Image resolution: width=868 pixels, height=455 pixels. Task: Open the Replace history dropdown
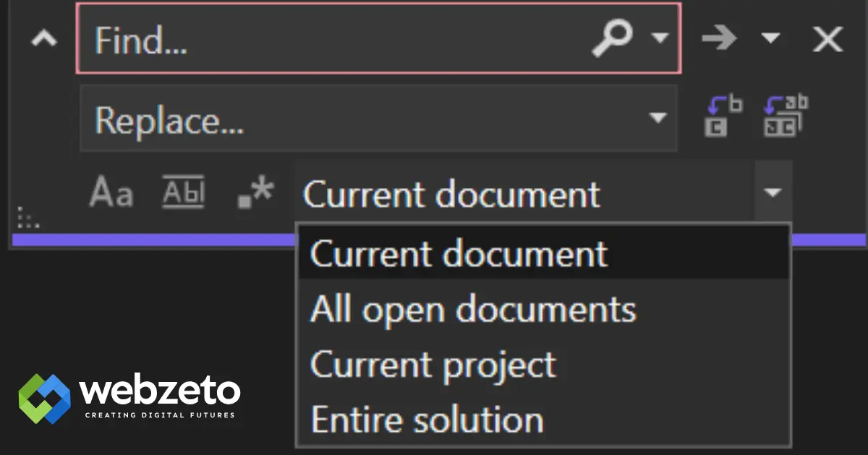[658, 117]
